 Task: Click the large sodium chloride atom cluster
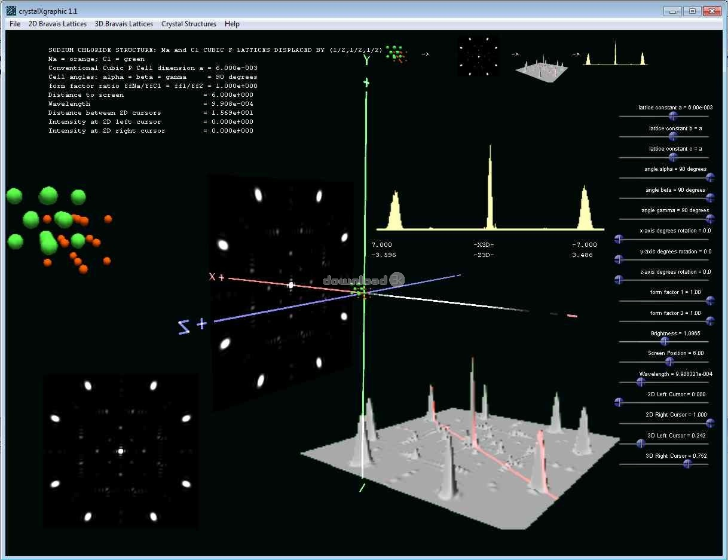tap(58, 230)
